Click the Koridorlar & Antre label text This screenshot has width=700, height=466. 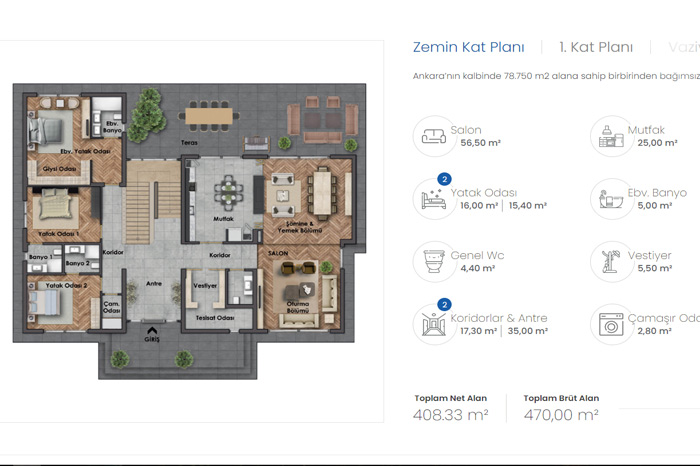point(499,318)
